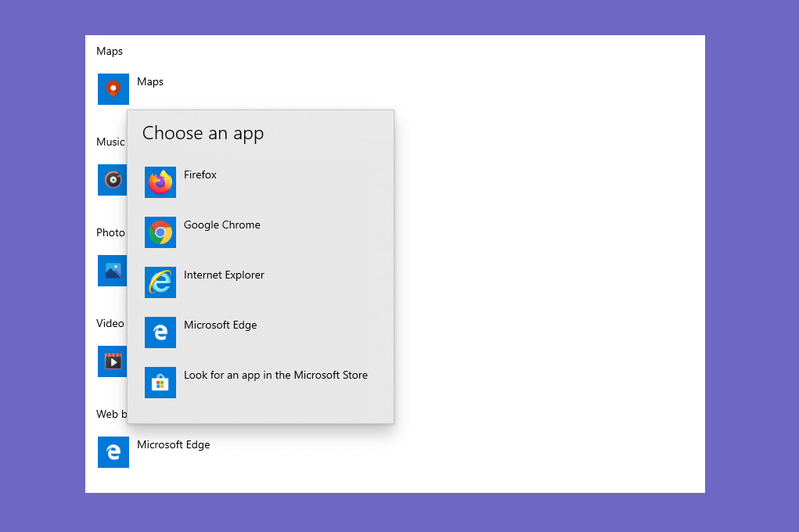Screen dimensions: 799x532
Task: Click the Photo viewer default app icon
Action: tap(112, 271)
